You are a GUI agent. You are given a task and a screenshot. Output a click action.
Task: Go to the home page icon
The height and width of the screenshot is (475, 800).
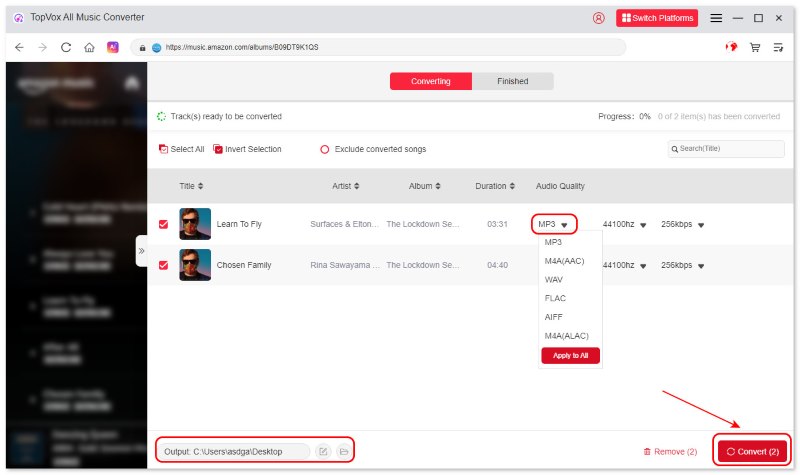click(89, 47)
